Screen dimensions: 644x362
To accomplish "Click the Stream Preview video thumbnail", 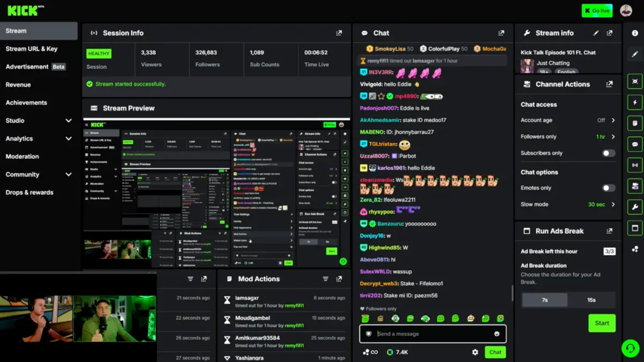I will 216,194.
